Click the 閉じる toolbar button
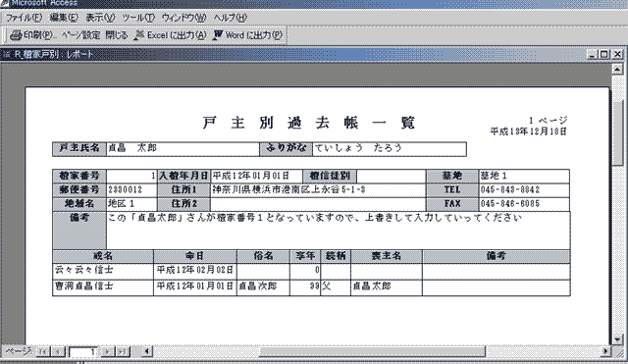628x364 pixels. [117, 35]
